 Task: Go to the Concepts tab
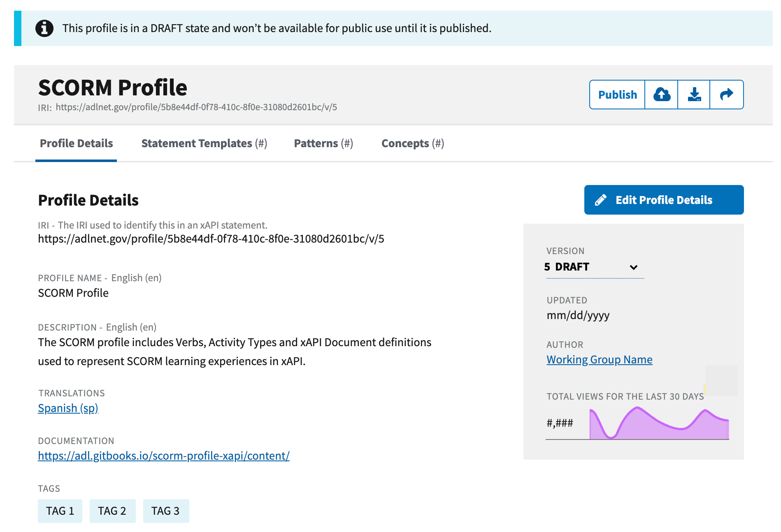[x=412, y=143]
